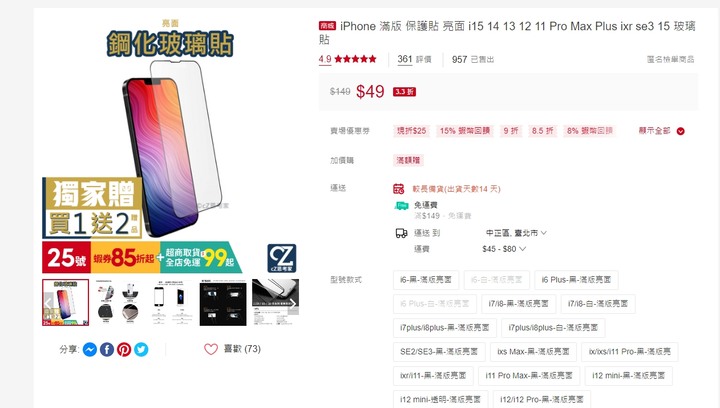
Task: Click the heart icon to like product
Action: tap(211, 349)
